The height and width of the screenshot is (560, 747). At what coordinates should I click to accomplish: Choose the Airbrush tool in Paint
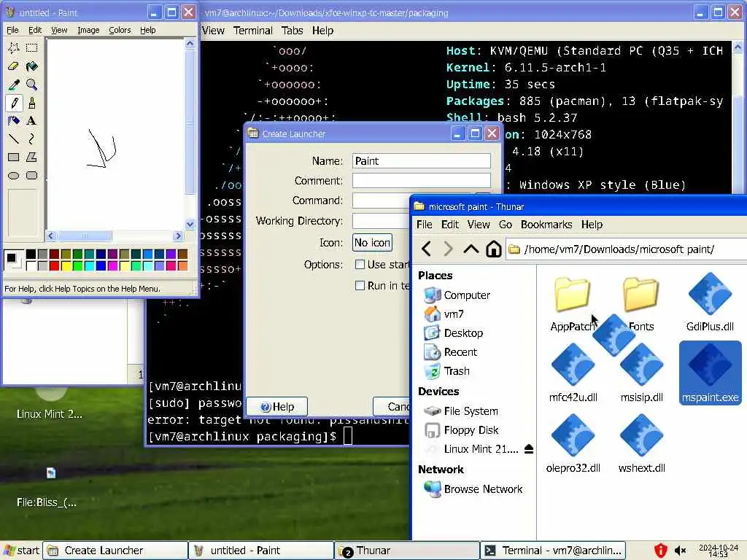click(14, 120)
